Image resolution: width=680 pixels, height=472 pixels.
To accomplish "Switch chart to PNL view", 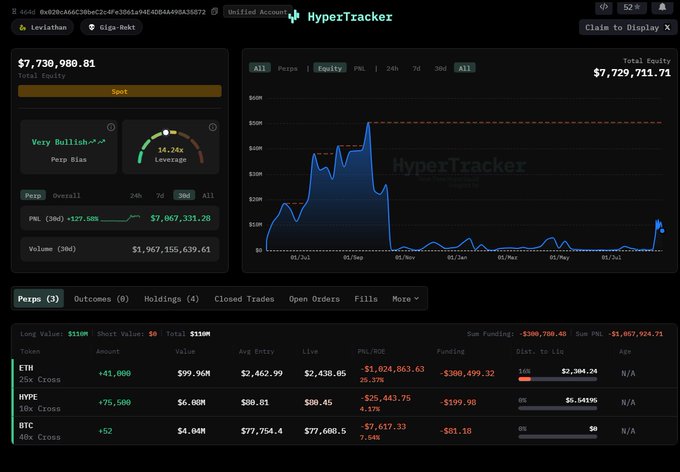I will 360,68.
